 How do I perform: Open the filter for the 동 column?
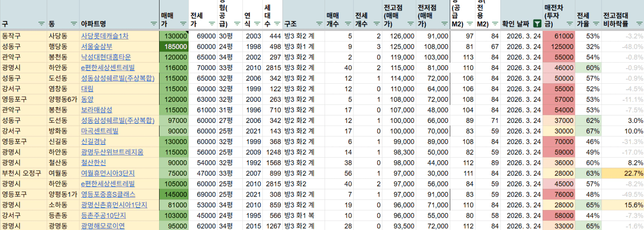click(74, 24)
